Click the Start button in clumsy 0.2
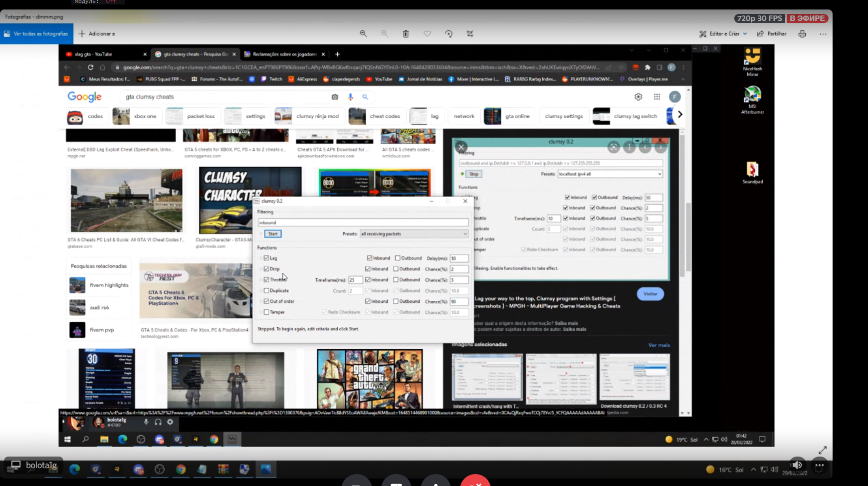Screen dimensions: 868x486 [x=273, y=234]
